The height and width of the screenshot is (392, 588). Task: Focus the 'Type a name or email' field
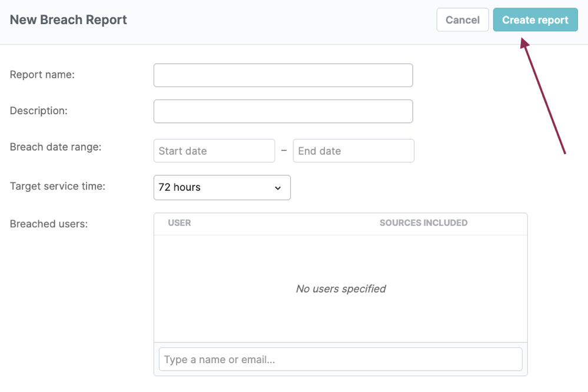click(341, 360)
